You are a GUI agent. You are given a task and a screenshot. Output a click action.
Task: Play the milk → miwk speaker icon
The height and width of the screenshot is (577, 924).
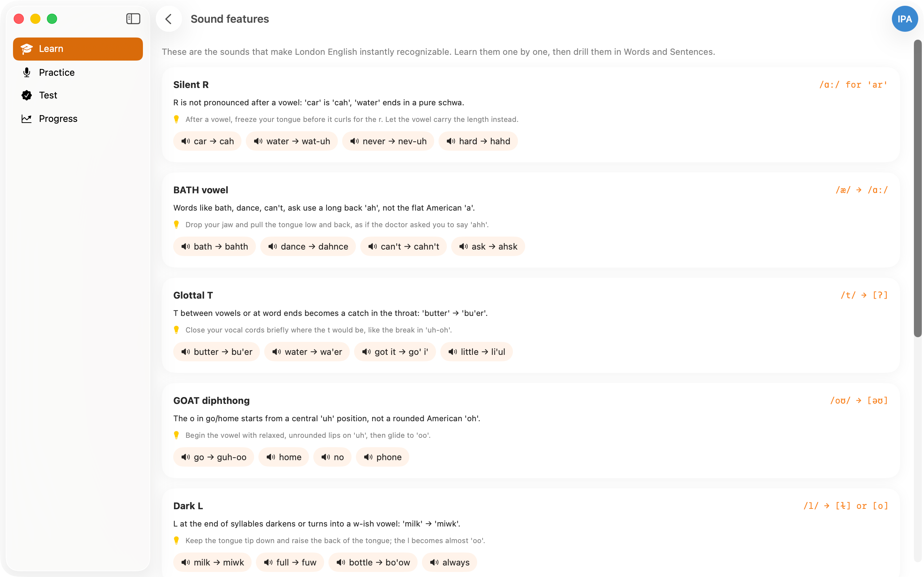(186, 563)
